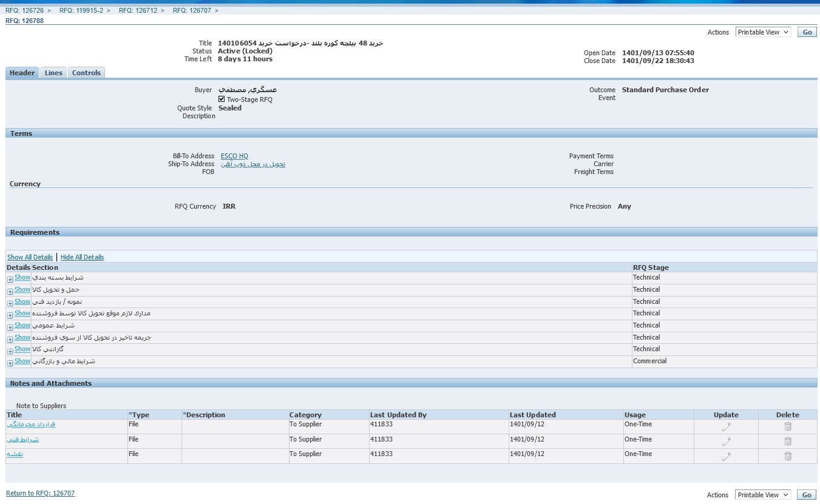820x504 pixels.
Task: Open breadcrumb RFQ: 126707
Action: pos(192,10)
